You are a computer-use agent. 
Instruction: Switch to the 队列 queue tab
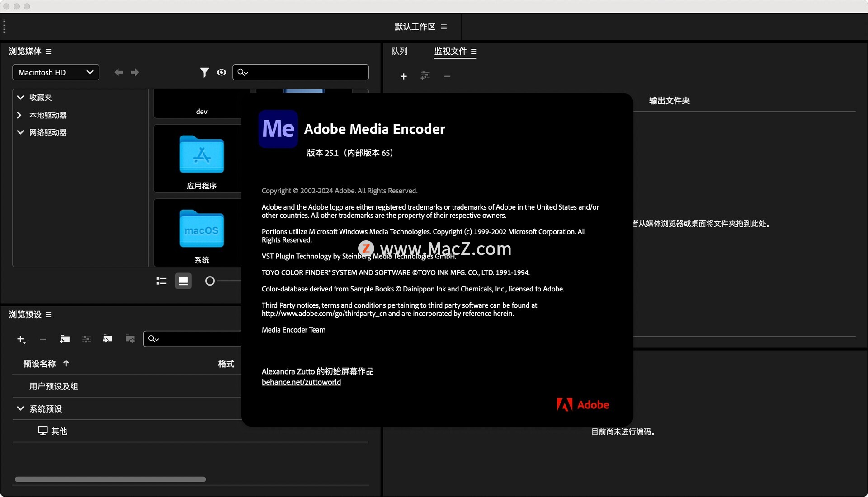tap(400, 52)
